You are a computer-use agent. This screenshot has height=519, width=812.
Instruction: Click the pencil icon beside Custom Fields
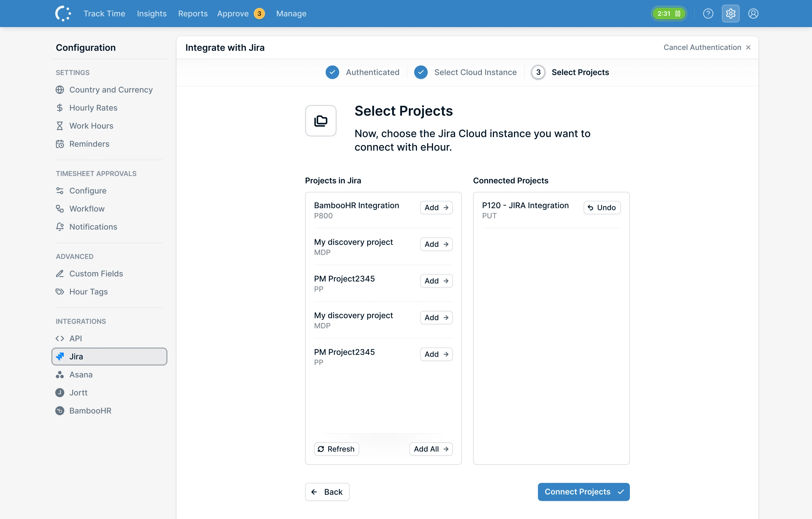(x=60, y=274)
